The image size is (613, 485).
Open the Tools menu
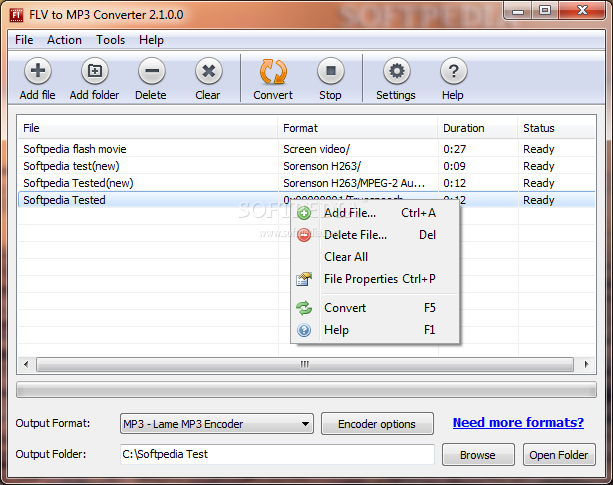click(111, 40)
